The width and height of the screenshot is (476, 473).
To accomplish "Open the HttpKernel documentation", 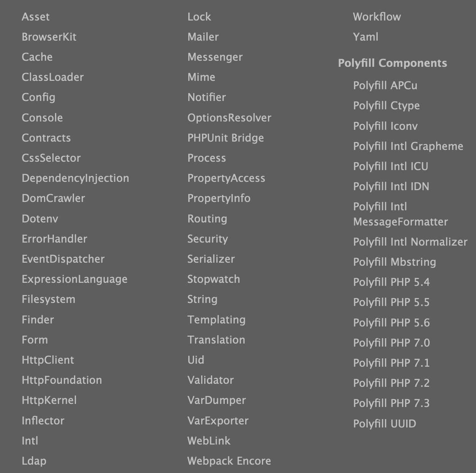I will click(x=49, y=400).
